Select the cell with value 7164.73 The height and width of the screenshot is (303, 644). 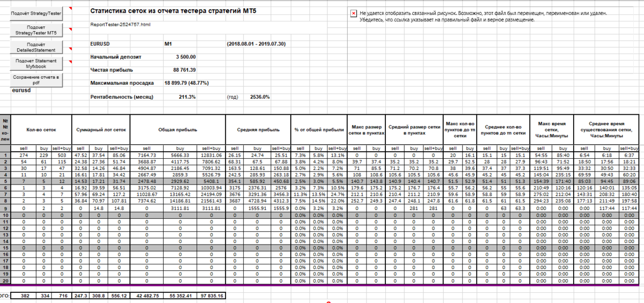point(145,155)
